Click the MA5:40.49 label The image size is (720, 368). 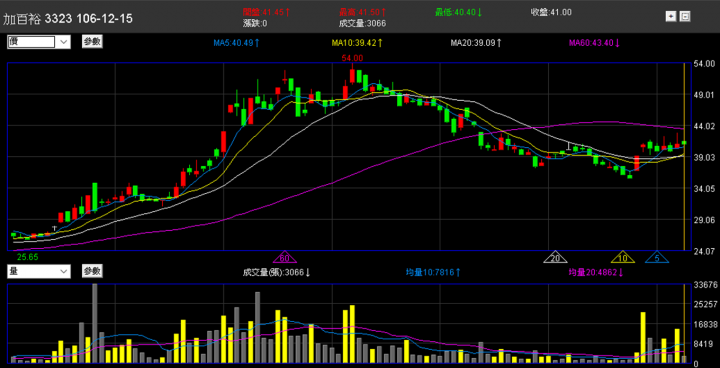[x=237, y=43]
